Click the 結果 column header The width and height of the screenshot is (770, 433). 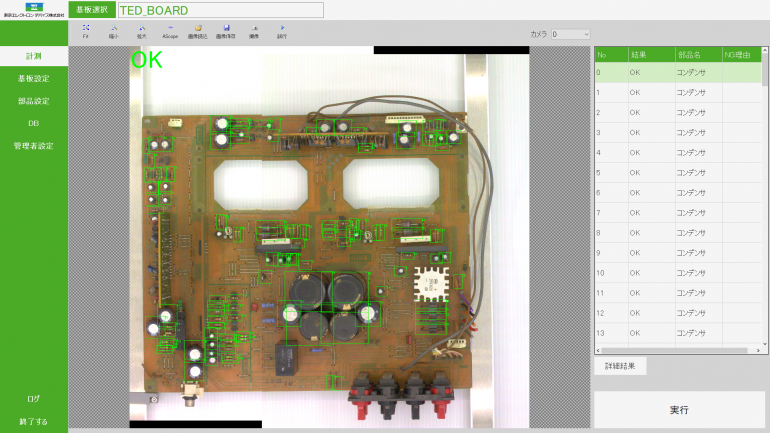point(652,55)
